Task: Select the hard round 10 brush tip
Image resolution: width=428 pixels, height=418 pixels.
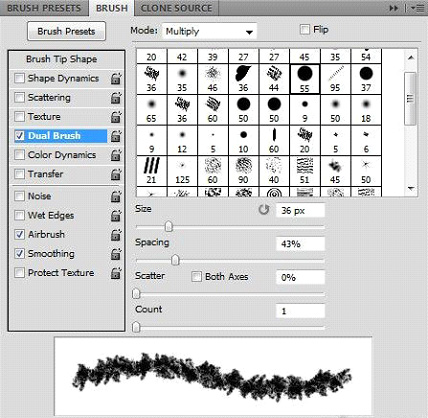Action: point(243,140)
